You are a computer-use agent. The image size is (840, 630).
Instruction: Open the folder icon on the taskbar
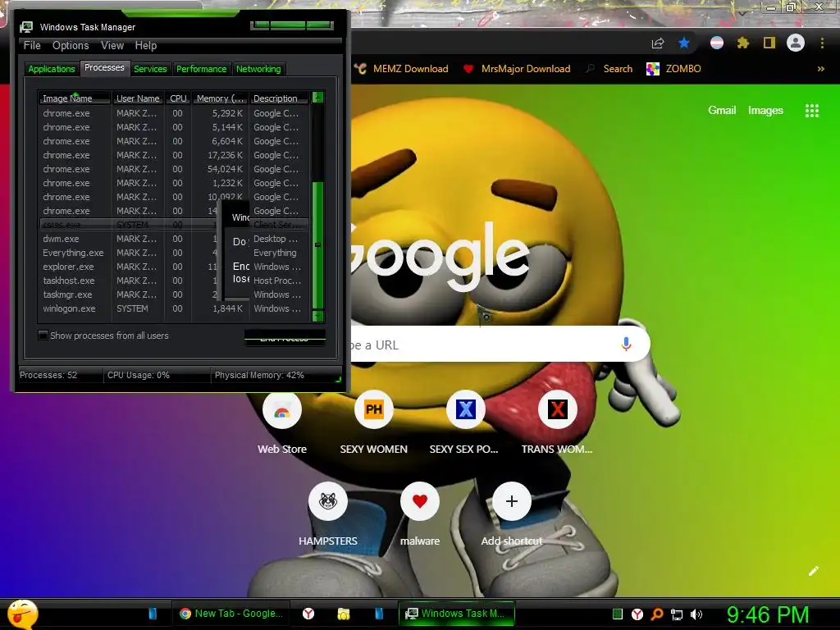click(344, 614)
